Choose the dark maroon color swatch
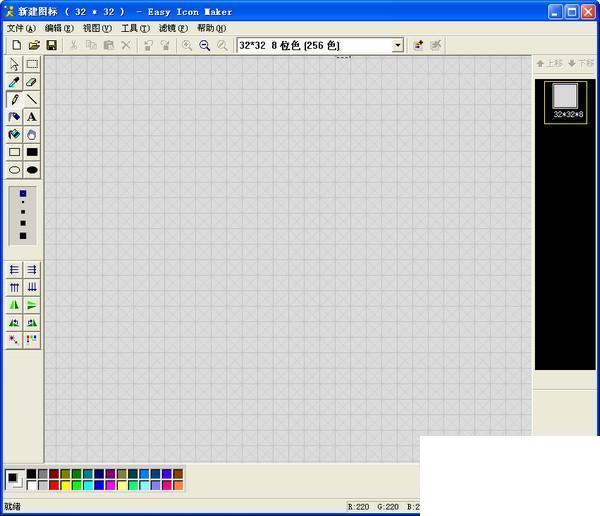This screenshot has height=516, width=600. pos(54,474)
